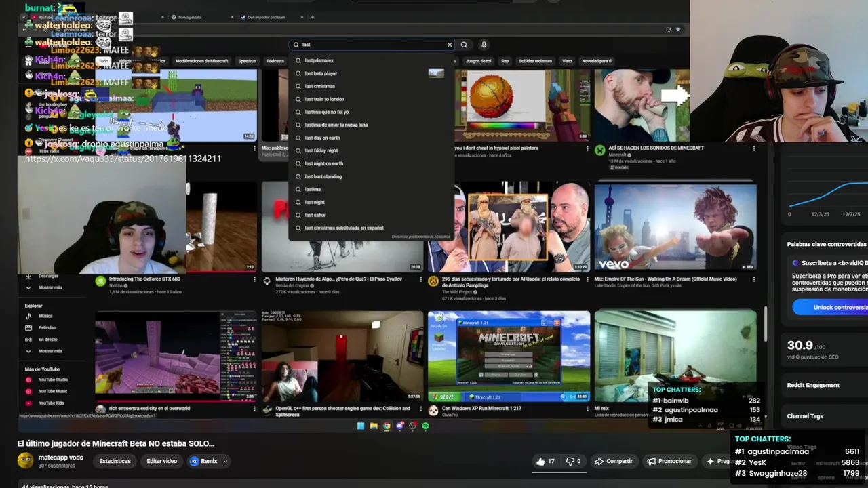868x488 pixels.
Task: Pick suggestion "last christmas subtitulada en español"
Action: tap(344, 228)
